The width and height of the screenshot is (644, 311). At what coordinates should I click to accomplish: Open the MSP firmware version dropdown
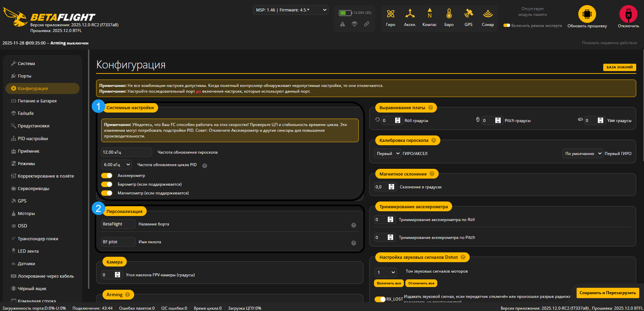[x=290, y=10]
